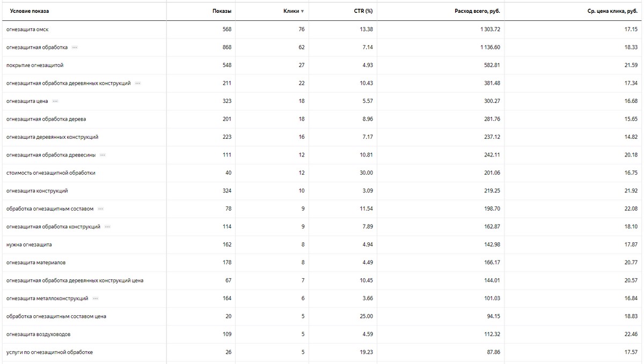The height and width of the screenshot is (364, 644).
Task: Click the keyword "огнезащита воздуховодов"
Action: pos(38,335)
